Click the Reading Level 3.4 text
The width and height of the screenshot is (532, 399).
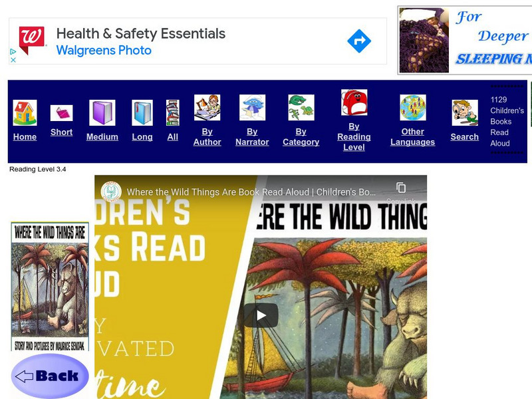click(38, 169)
